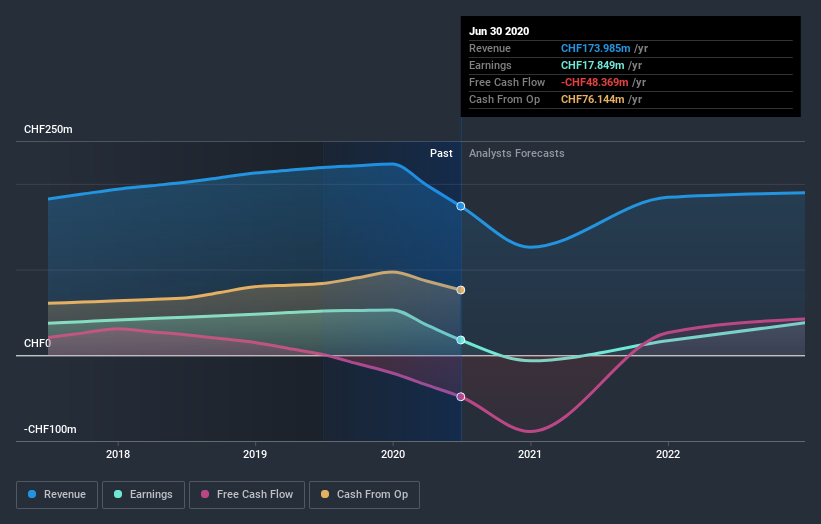821x524 pixels.
Task: Click the -CHF48.369m free cash flow value
Action: click(594, 82)
